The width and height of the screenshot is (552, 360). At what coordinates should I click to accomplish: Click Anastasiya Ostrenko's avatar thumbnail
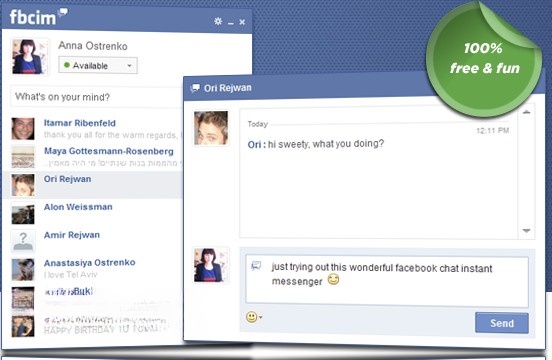click(x=23, y=270)
